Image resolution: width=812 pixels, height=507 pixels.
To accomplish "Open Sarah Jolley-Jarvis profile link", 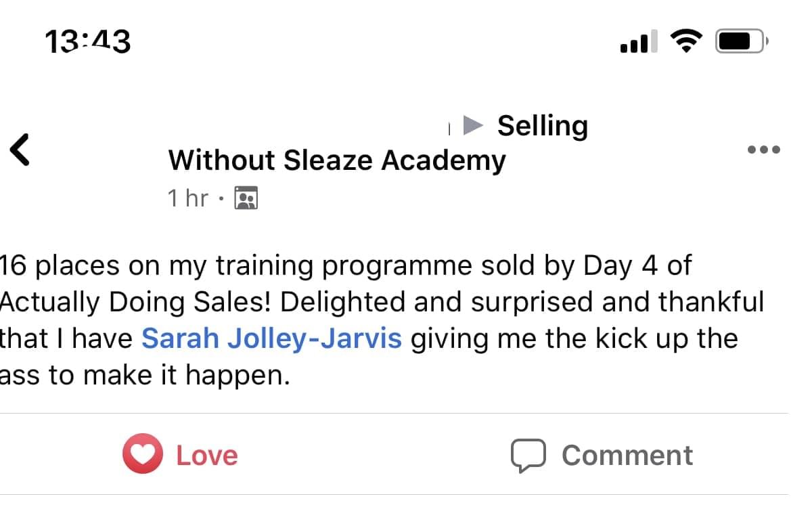I will pyautogui.click(x=271, y=338).
